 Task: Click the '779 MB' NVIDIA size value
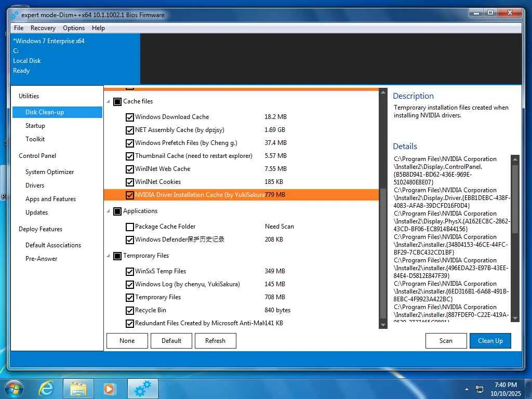click(x=275, y=195)
